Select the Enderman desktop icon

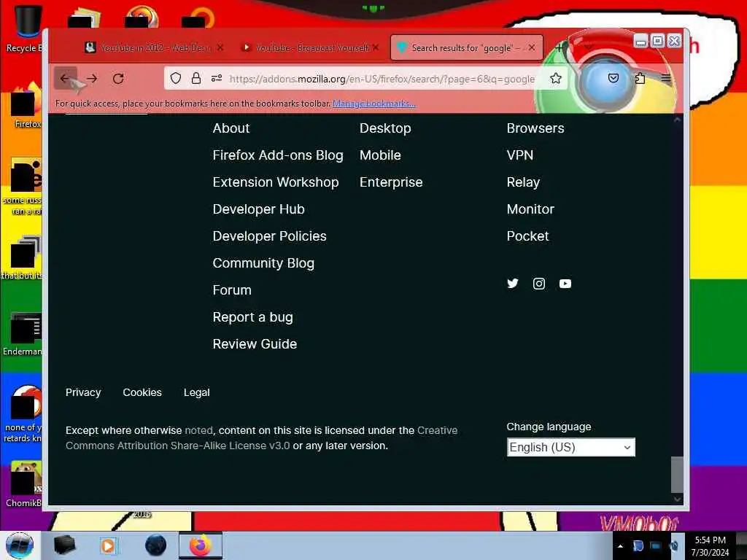(x=24, y=334)
